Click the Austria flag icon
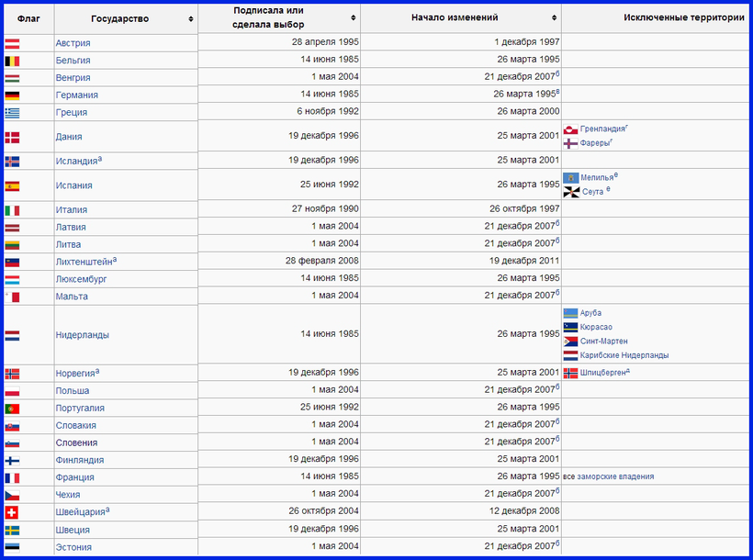The image size is (753, 560). (x=13, y=43)
